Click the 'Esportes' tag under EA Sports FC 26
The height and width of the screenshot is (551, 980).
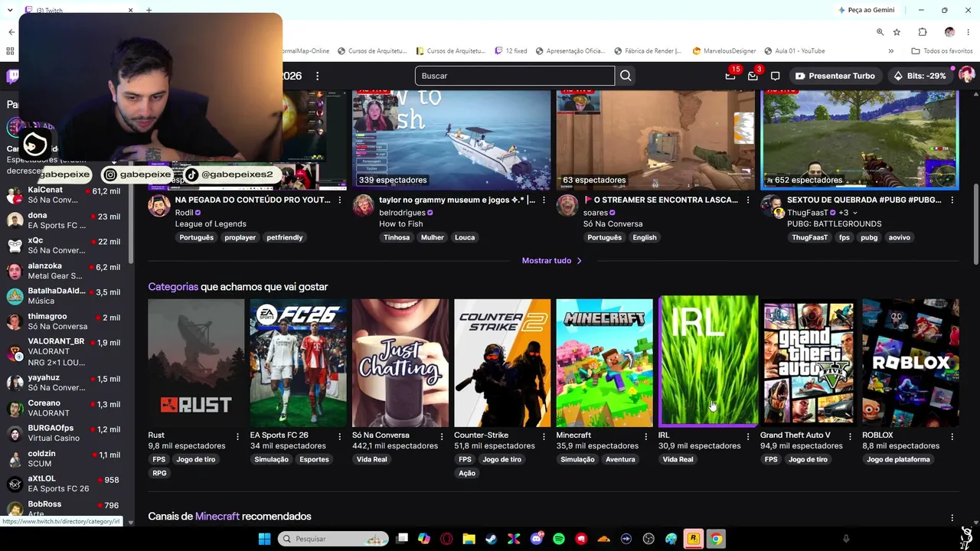(314, 460)
